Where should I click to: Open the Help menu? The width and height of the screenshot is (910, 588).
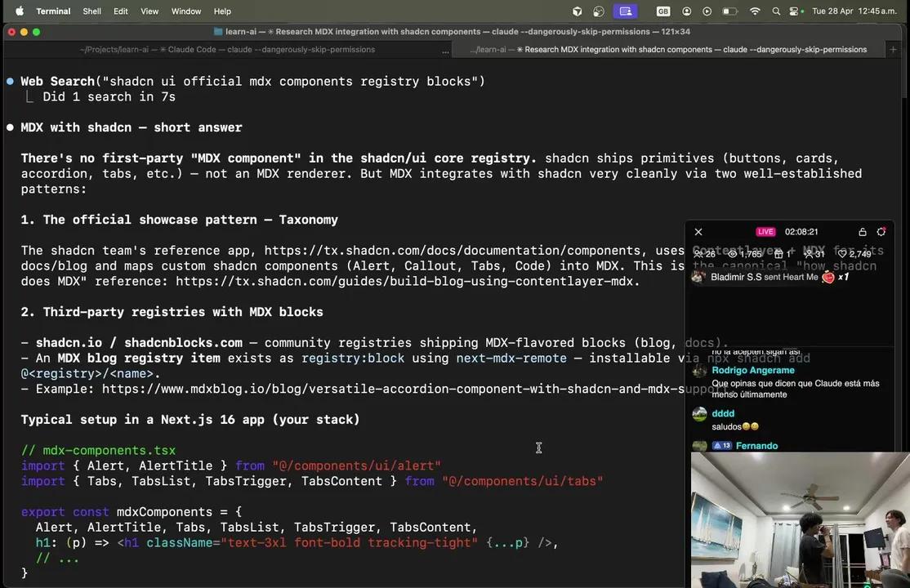pyautogui.click(x=222, y=11)
